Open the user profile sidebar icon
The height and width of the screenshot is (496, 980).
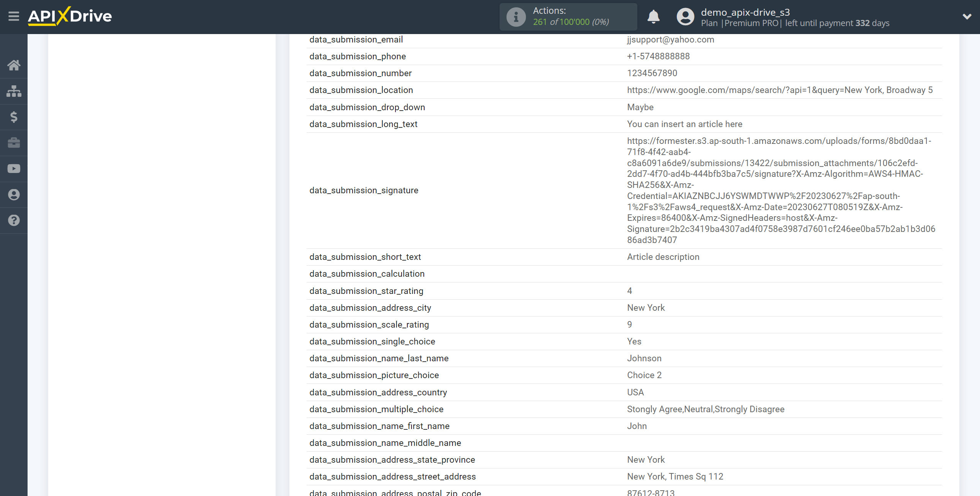point(14,194)
